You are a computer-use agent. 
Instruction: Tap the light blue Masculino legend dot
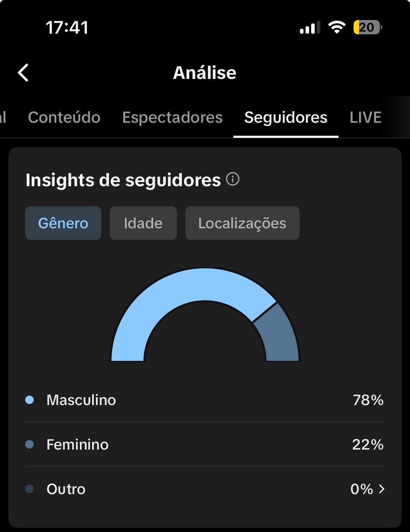(30, 400)
